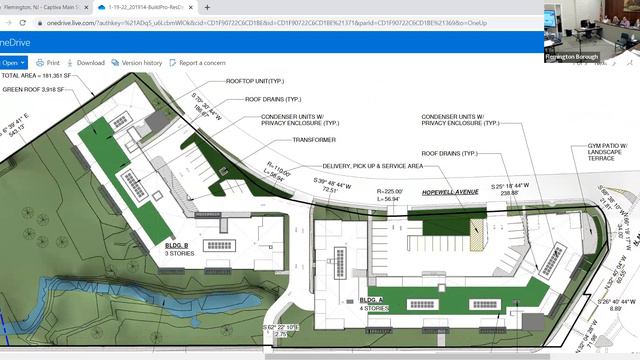Click the R=225.00' curve dimension text
This screenshot has height=360, width=640.
(389, 191)
